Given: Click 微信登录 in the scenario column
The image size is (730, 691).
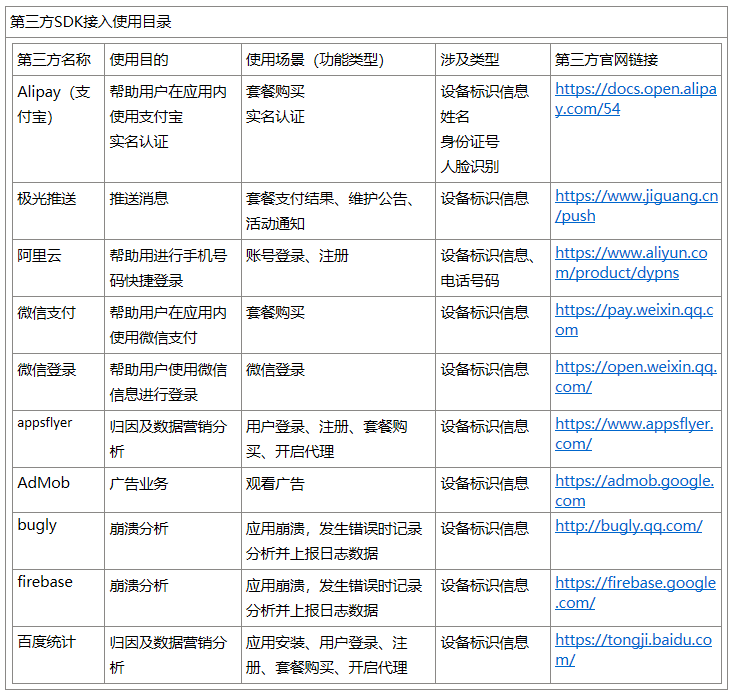Looking at the screenshot, I should click(x=275, y=370).
